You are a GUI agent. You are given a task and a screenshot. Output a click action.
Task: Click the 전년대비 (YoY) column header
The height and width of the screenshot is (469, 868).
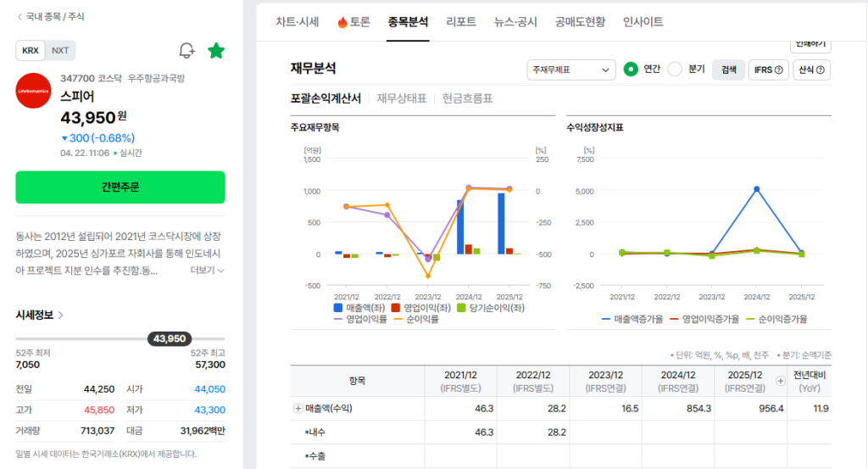tap(810, 382)
